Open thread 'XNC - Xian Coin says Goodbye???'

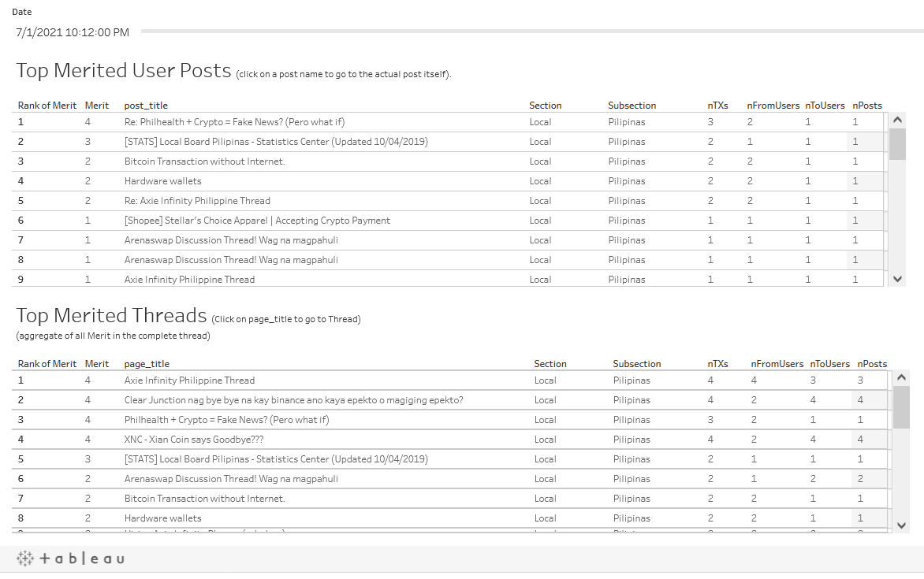pyautogui.click(x=194, y=440)
